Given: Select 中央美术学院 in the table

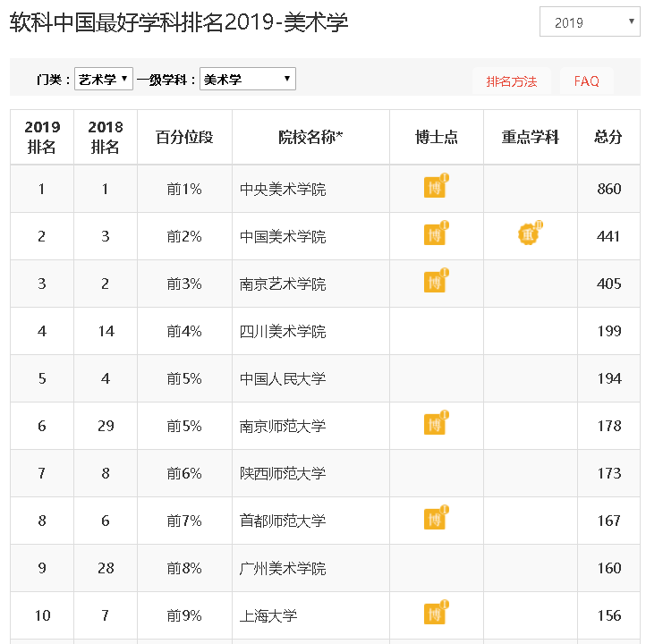Looking at the screenshot, I should tap(283, 190).
